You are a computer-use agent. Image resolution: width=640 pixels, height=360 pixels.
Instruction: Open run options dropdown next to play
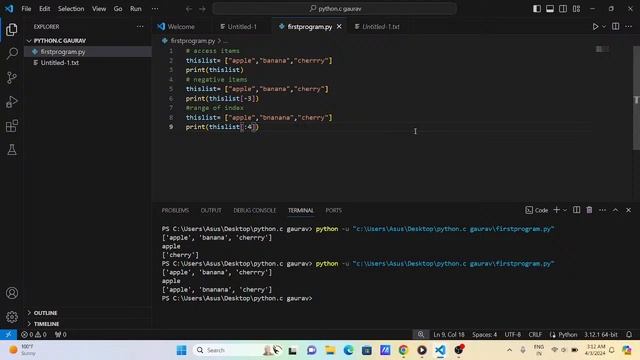click(x=604, y=27)
